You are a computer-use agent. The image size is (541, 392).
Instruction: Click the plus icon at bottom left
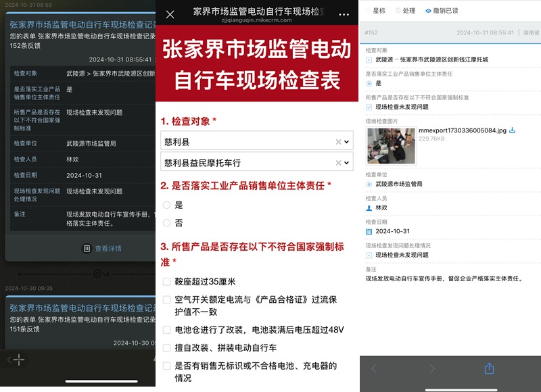(19, 360)
